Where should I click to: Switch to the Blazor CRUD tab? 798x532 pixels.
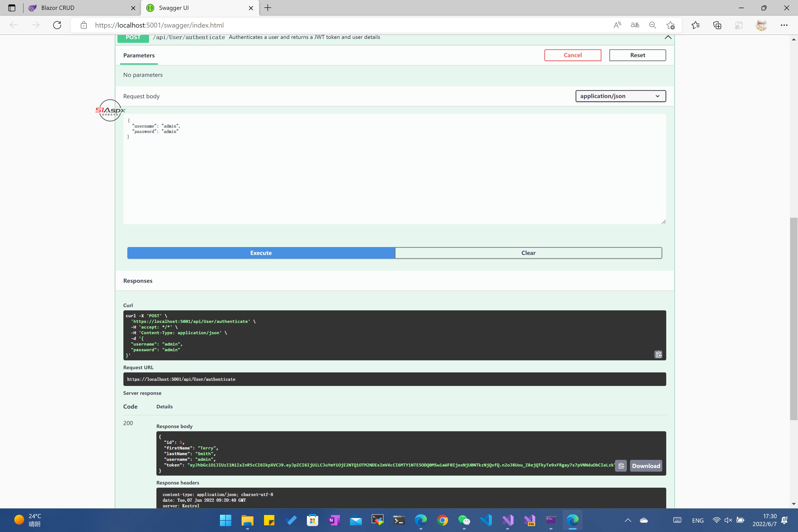(x=82, y=8)
